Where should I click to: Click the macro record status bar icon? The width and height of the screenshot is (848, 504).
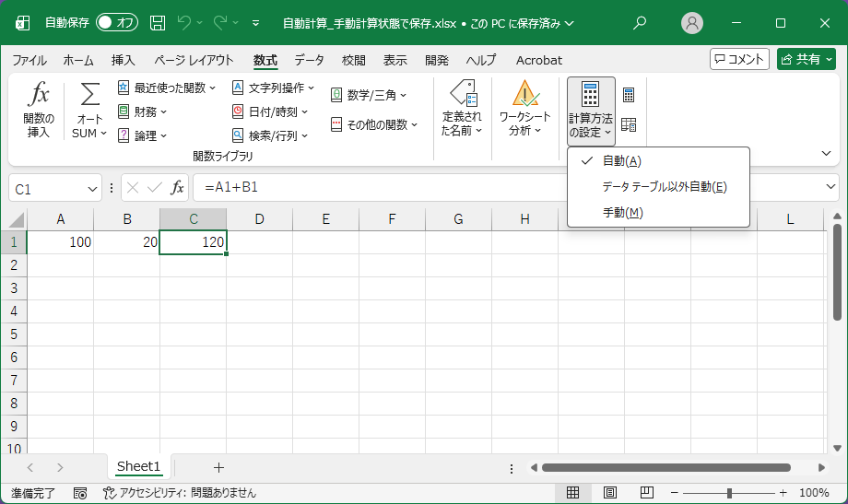(80, 493)
